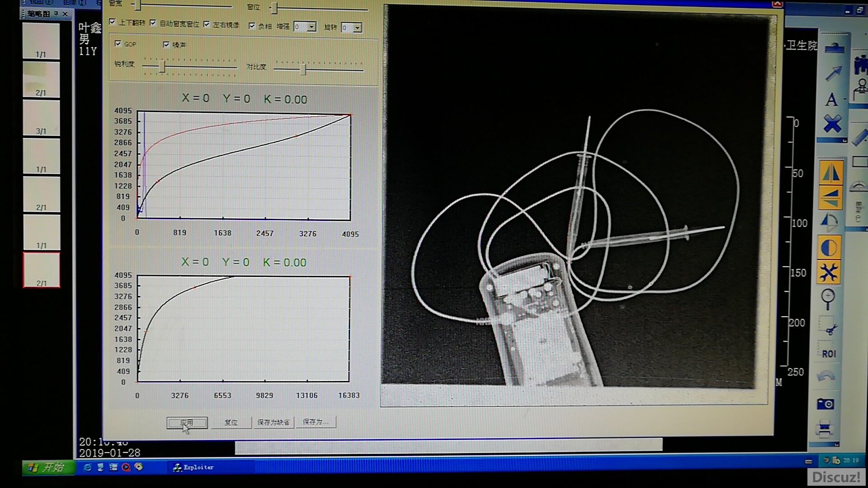Click the 应用 apply button

coord(187,422)
